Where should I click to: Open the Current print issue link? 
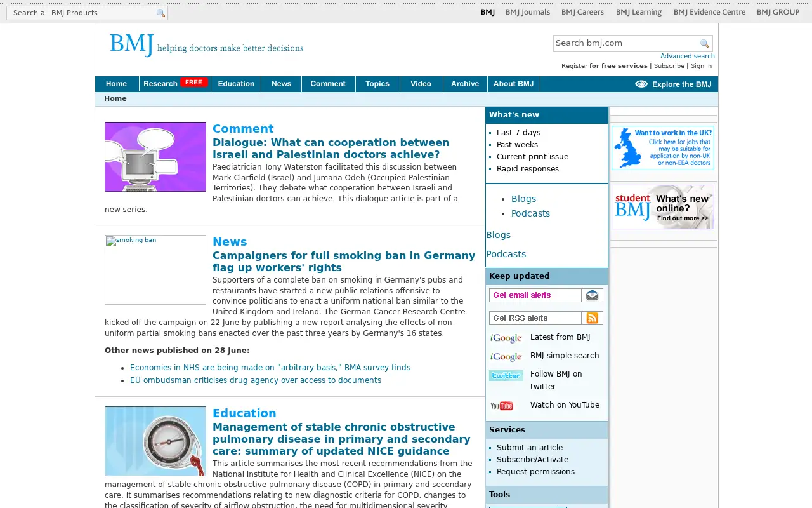click(x=533, y=157)
